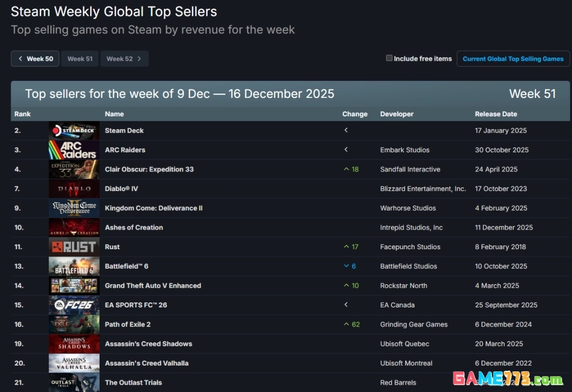This screenshot has height=392, width=572.
Task: Click the Diablo IV logo thumbnail
Action: pyautogui.click(x=74, y=189)
